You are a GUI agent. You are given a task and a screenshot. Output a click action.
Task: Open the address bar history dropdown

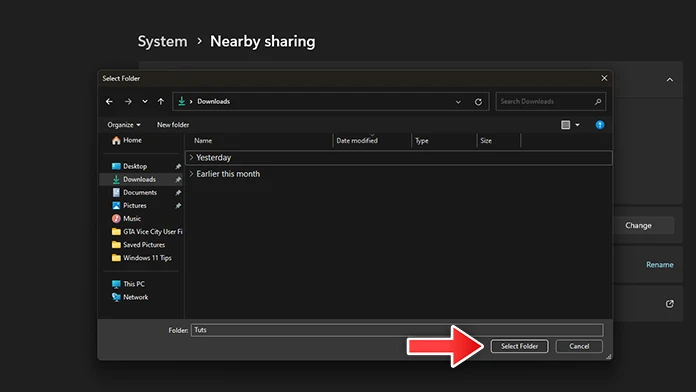coord(458,102)
